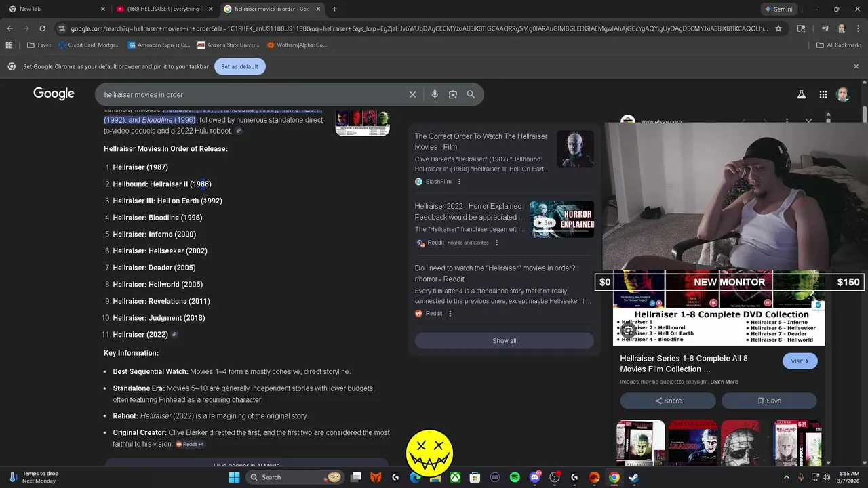This screenshot has width=868, height=488.
Task: Visit the Hellraiser DVD collection page
Action: 800,361
